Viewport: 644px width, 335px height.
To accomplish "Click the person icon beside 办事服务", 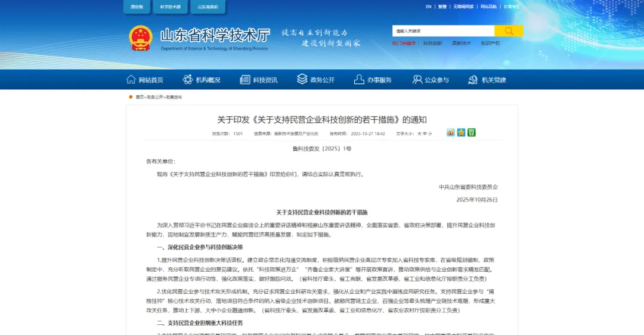I will coord(359,79).
